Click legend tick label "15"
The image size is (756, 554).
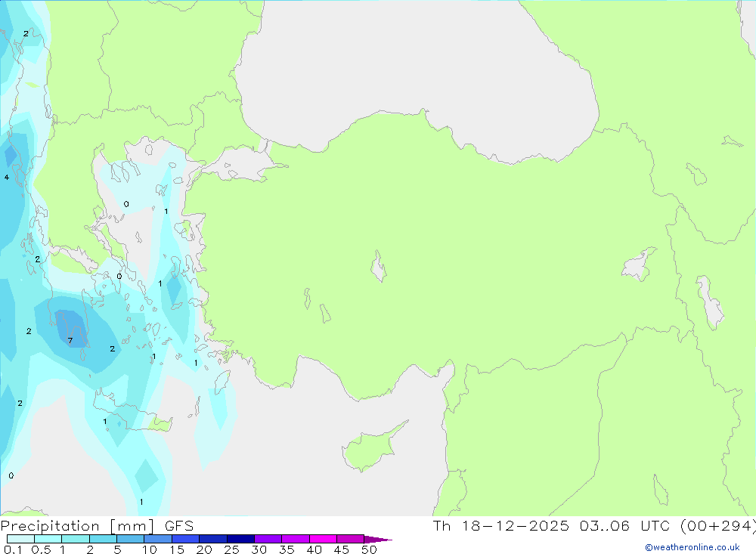click(x=177, y=549)
